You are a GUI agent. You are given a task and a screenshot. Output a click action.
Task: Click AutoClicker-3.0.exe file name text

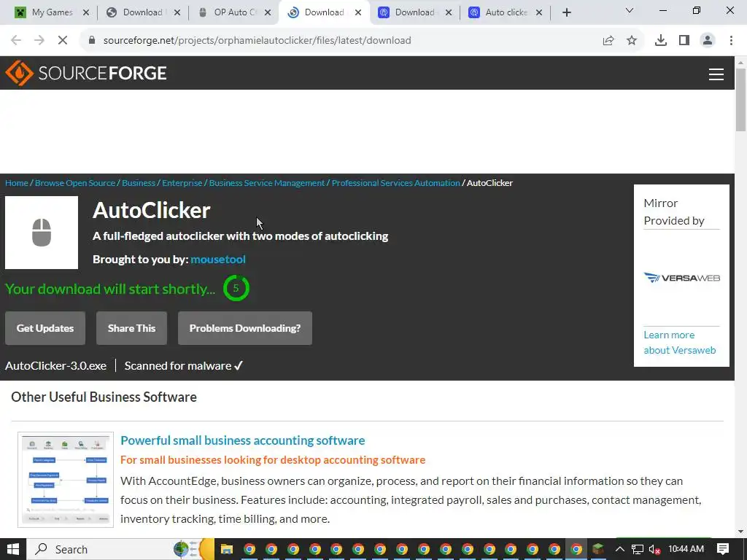(x=55, y=366)
